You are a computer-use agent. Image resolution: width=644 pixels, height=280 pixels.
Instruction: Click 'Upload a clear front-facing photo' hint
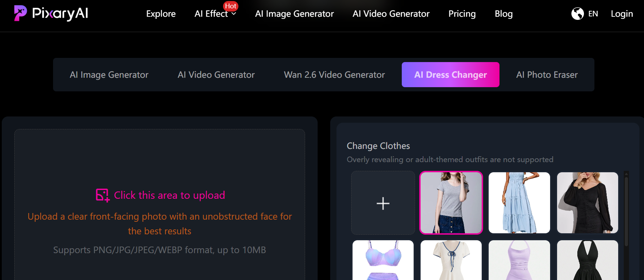[x=160, y=224]
